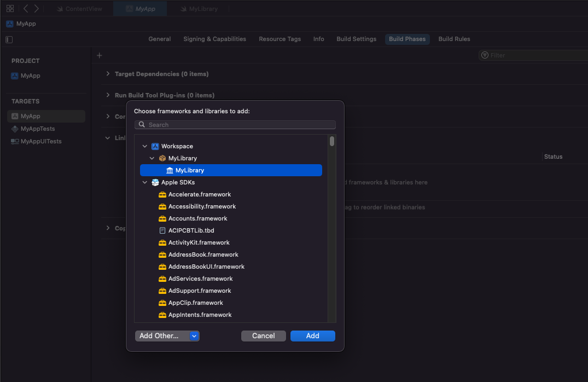Screen dimensions: 588x382
Task: Click the Status column header
Action: 553,157
